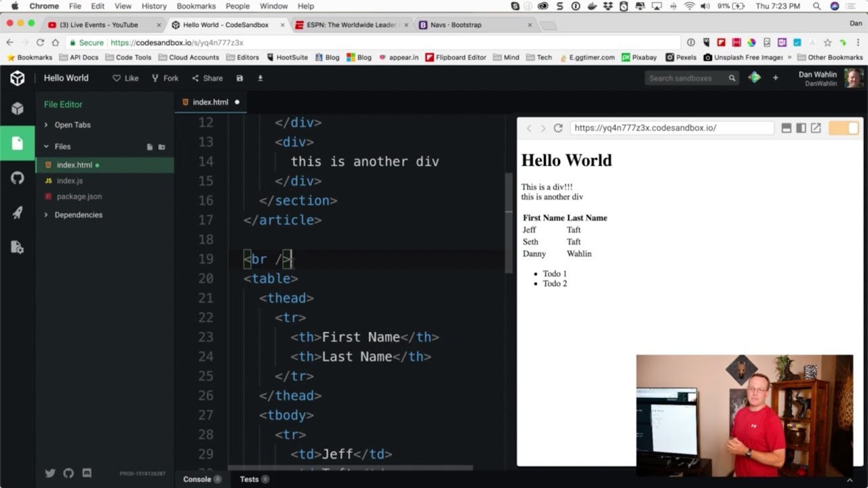868x488 pixels.
Task: Open the Pixabay bookmark
Action: (639, 58)
